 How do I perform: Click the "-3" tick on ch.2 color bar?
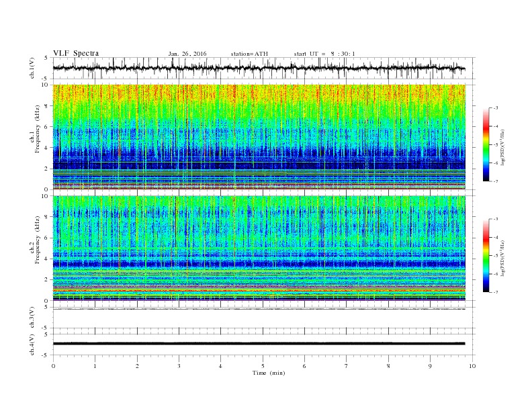(495, 219)
